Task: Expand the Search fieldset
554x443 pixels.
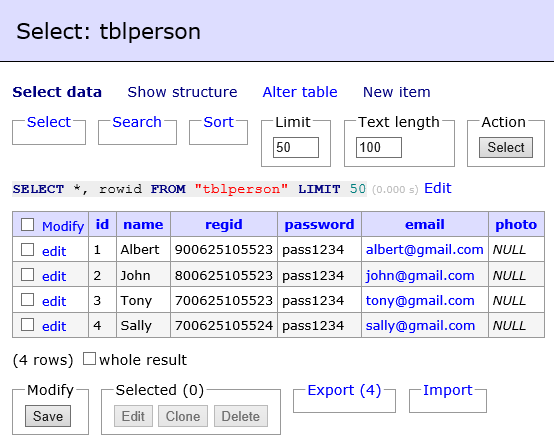Action: point(137,122)
